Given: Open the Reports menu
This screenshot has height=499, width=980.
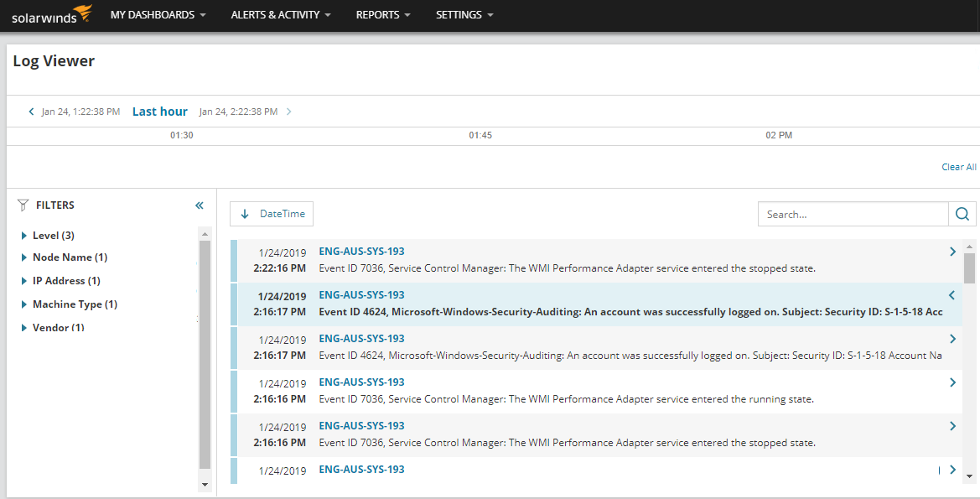Looking at the screenshot, I should click(x=383, y=15).
